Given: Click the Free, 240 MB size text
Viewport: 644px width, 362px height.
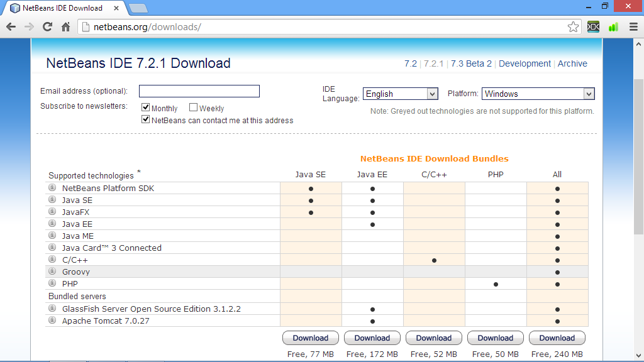Looking at the screenshot, I should pos(557,354).
